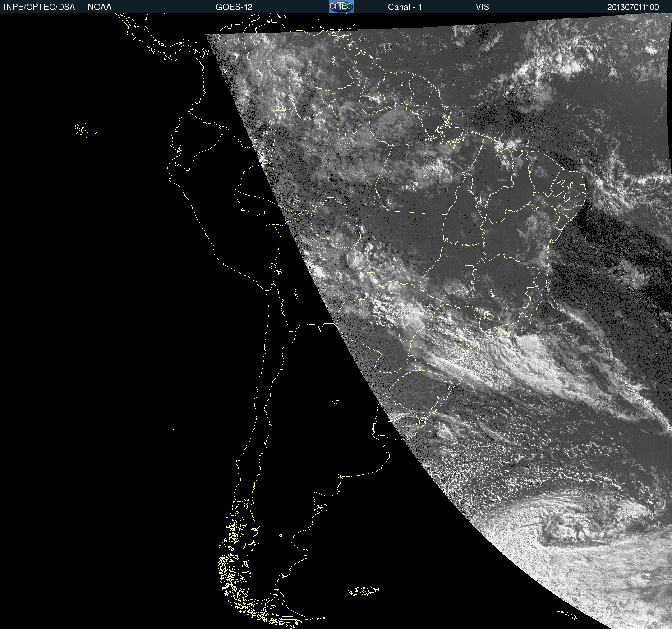This screenshot has height=629, width=672.
Task: Click the VIS channel label
Action: [x=482, y=7]
